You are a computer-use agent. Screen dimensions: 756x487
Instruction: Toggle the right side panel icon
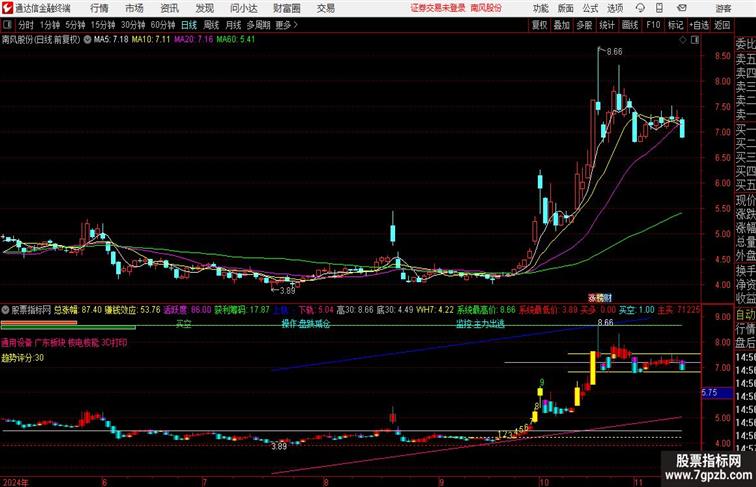pos(695,40)
